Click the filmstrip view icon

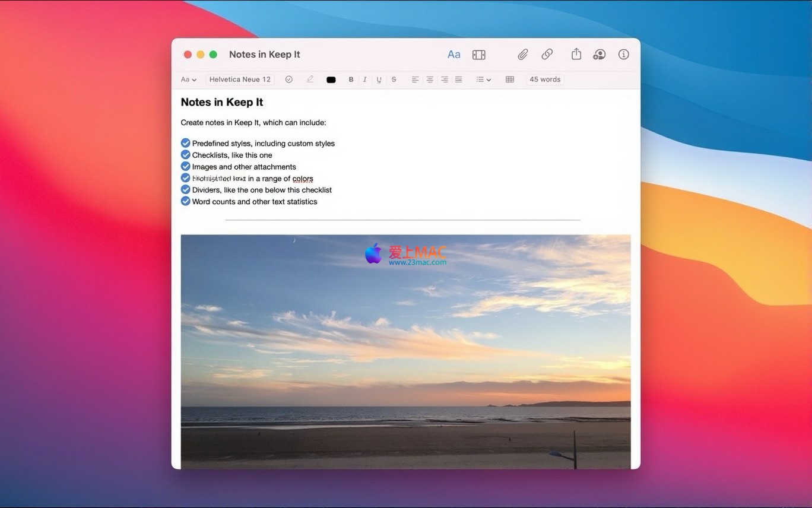478,55
